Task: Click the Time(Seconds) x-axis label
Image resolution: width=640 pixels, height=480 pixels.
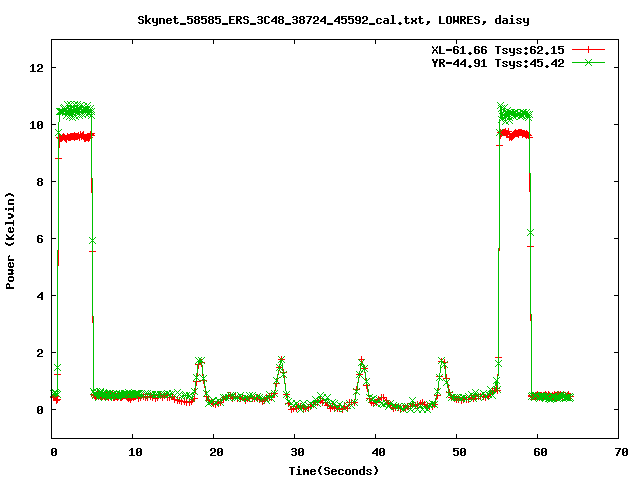Action: tap(333, 471)
